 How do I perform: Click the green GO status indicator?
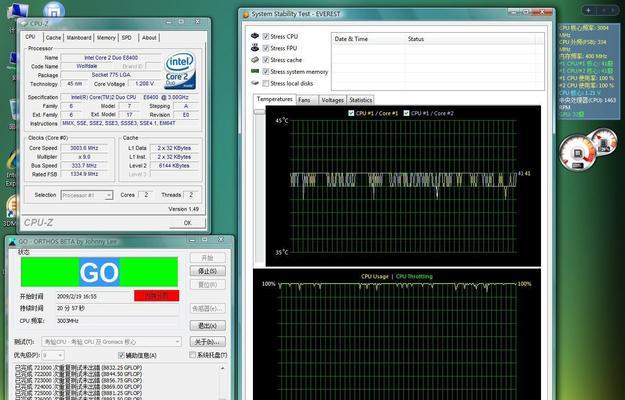pos(99,272)
